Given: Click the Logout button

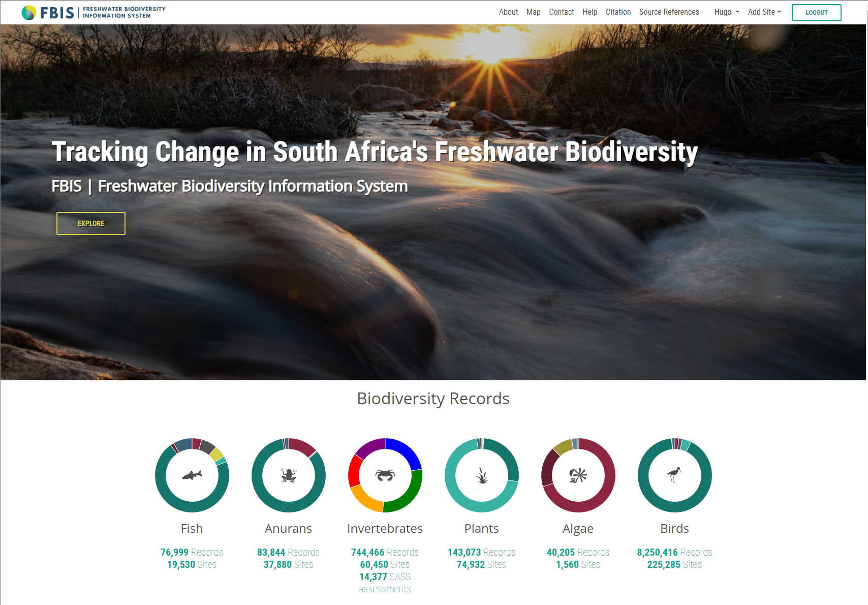Looking at the screenshot, I should (816, 12).
